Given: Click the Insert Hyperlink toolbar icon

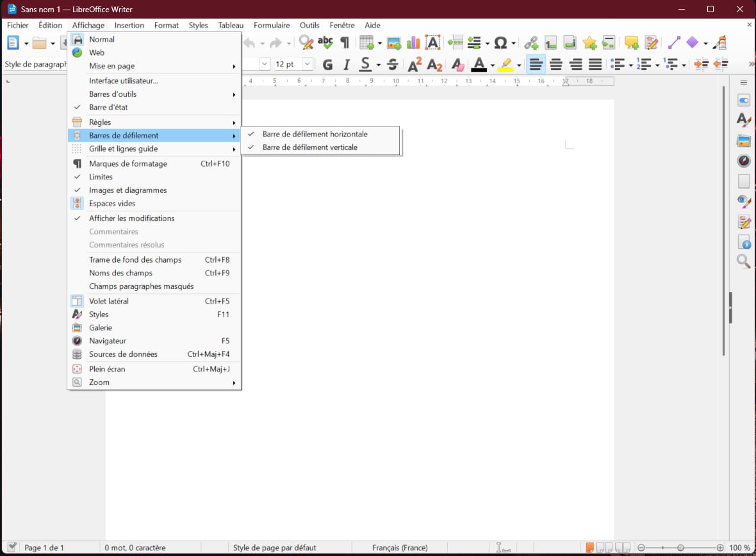Looking at the screenshot, I should pyautogui.click(x=531, y=43).
